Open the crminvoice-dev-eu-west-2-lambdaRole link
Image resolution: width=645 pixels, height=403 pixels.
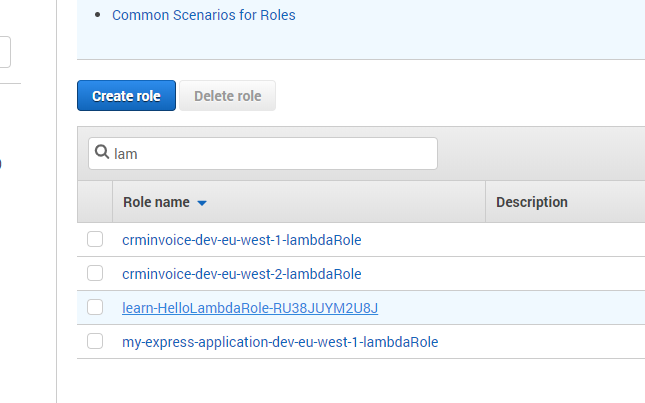[241, 274]
